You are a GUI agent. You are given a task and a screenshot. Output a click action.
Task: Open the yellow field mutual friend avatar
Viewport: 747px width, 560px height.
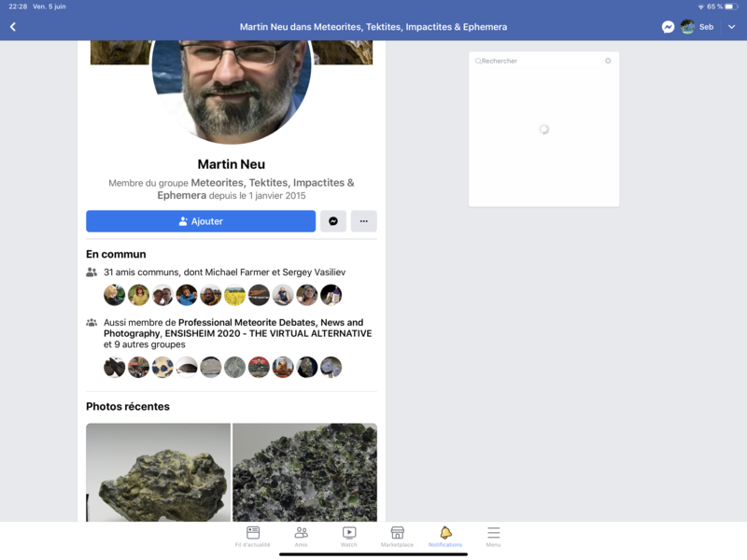pos(235,295)
